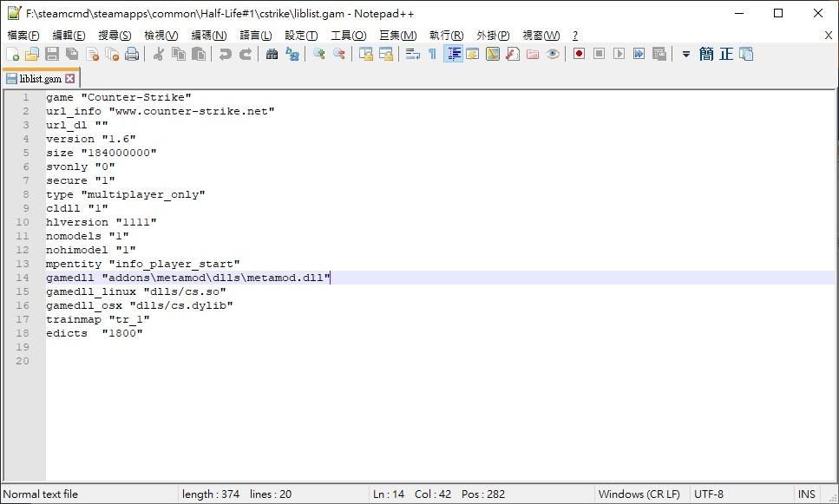Close the liblist.gam tab with its X

70,78
